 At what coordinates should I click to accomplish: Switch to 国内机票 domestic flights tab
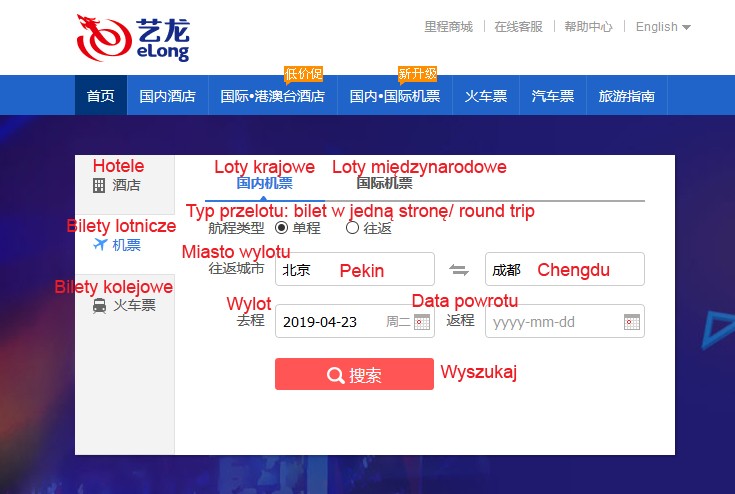point(264,183)
